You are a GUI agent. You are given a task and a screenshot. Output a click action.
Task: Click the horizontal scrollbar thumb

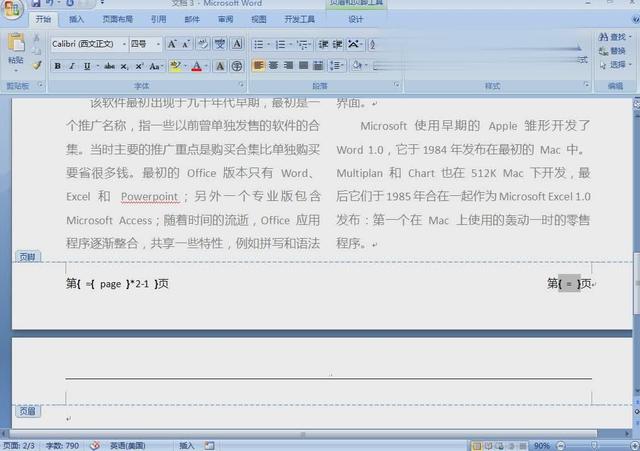[303, 433]
